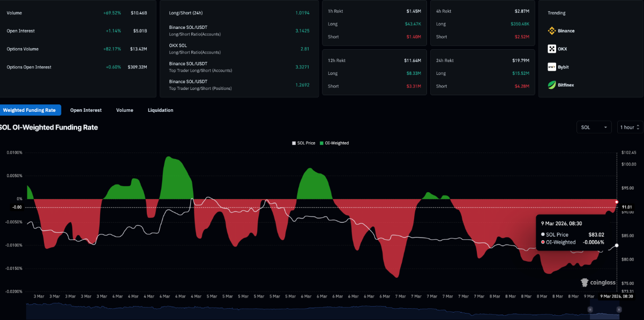Click the right handle of range slider

pyautogui.click(x=618, y=309)
